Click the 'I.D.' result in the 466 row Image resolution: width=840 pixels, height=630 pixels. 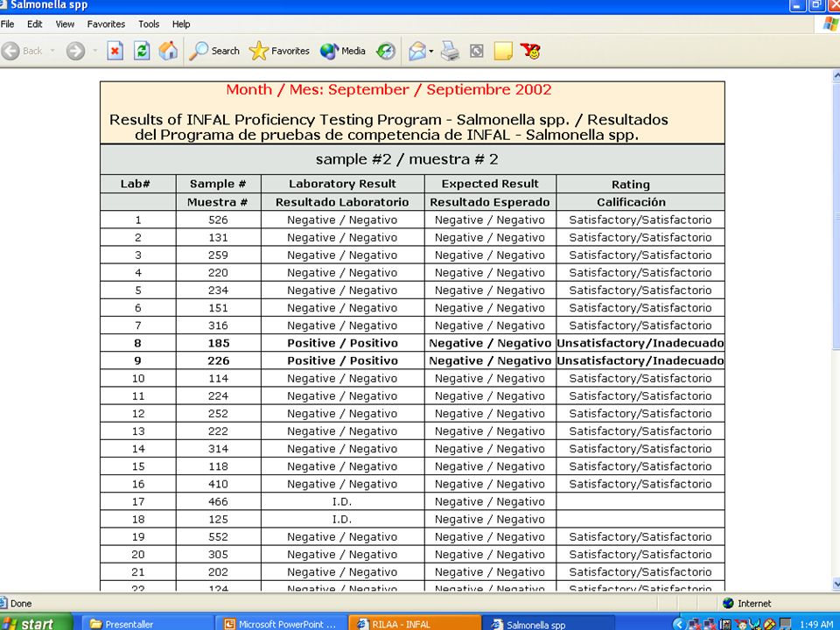pyautogui.click(x=342, y=501)
